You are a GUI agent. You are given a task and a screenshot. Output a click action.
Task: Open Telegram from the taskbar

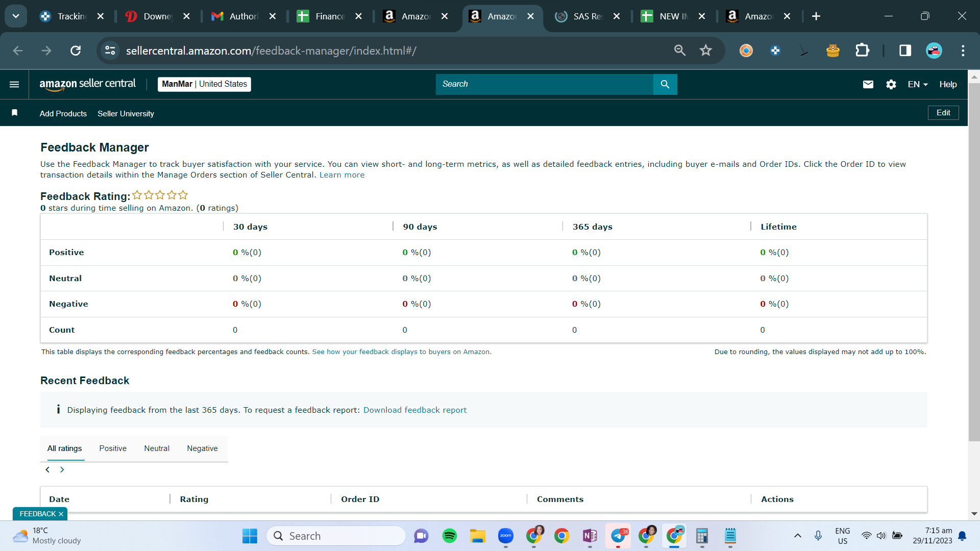tap(618, 536)
